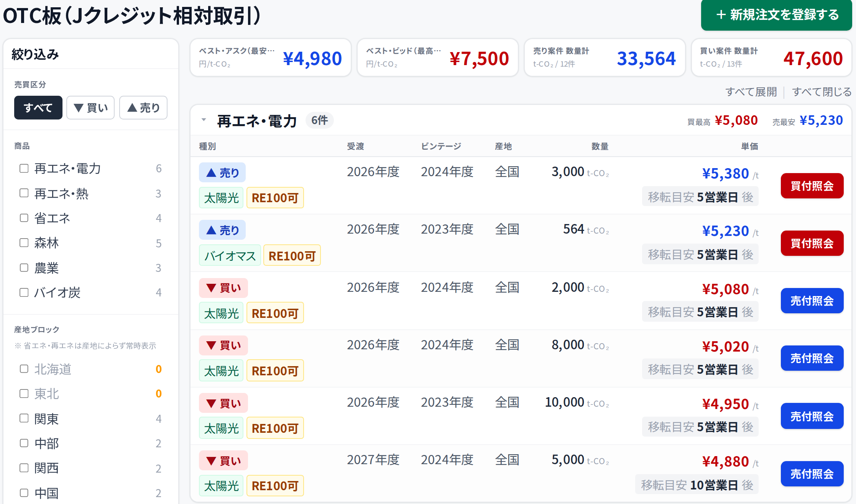Click the 移転目安 10営業日 後 label
Screen dimensions: 856x504
click(x=697, y=485)
